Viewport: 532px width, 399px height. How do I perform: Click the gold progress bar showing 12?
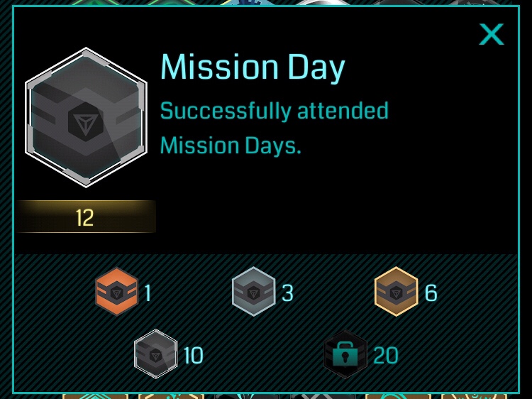tap(86, 217)
